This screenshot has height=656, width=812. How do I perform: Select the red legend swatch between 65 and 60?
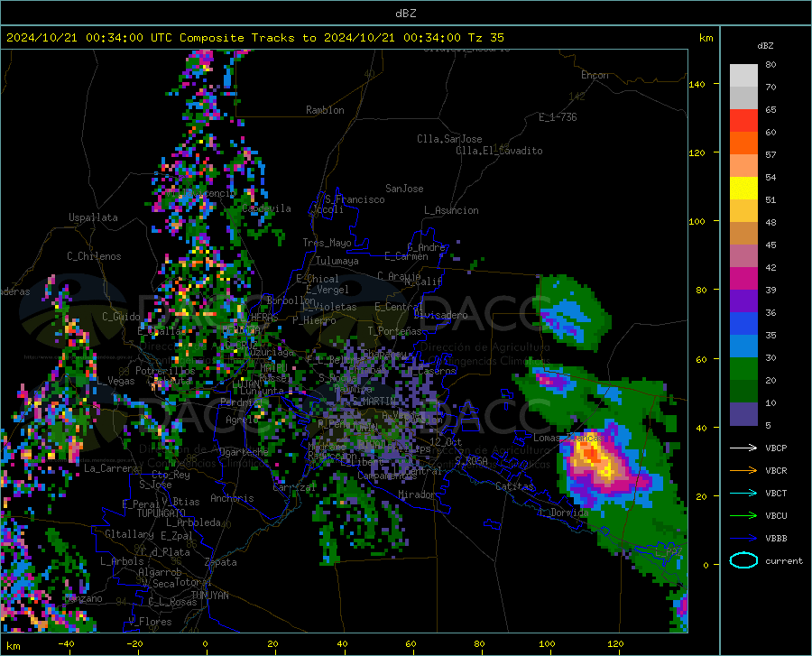point(743,121)
